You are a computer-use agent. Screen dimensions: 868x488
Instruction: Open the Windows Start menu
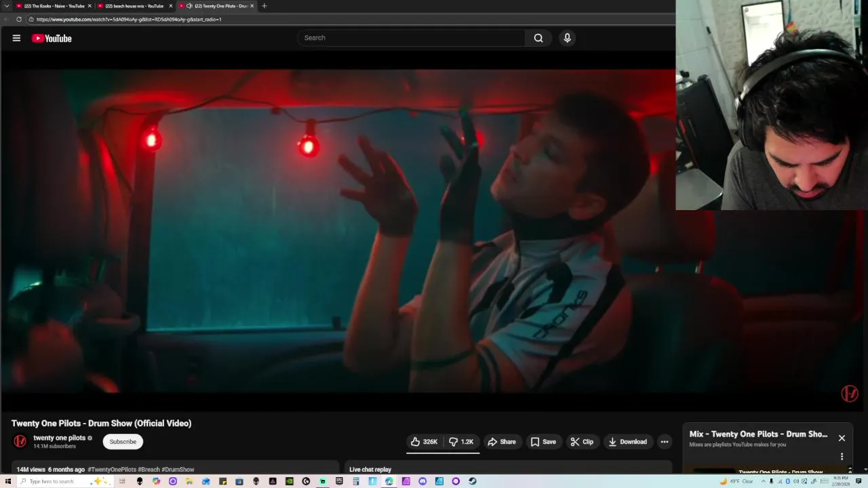click(x=8, y=481)
